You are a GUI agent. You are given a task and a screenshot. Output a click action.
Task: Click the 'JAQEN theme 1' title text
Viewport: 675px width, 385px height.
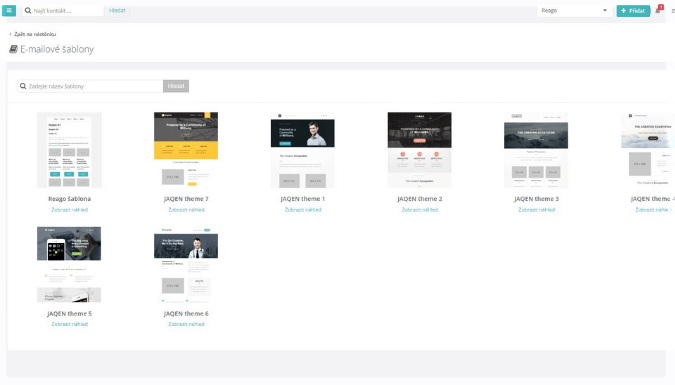tap(303, 199)
